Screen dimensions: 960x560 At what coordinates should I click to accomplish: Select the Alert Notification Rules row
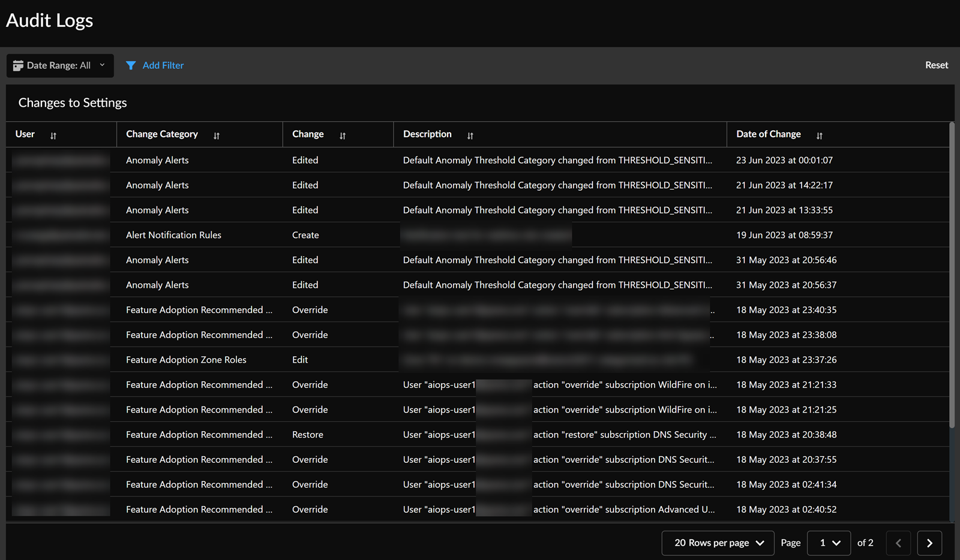coord(173,235)
